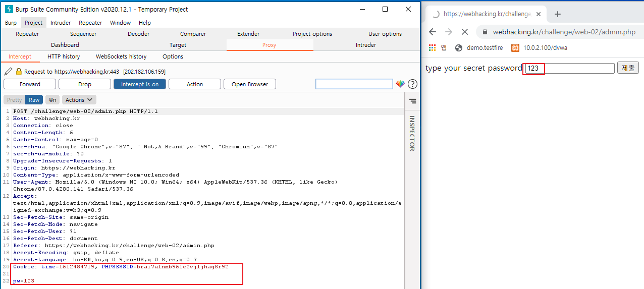Viewport: 644px width, 289px height.
Task: Switch to the Extender tab
Action: point(248,34)
